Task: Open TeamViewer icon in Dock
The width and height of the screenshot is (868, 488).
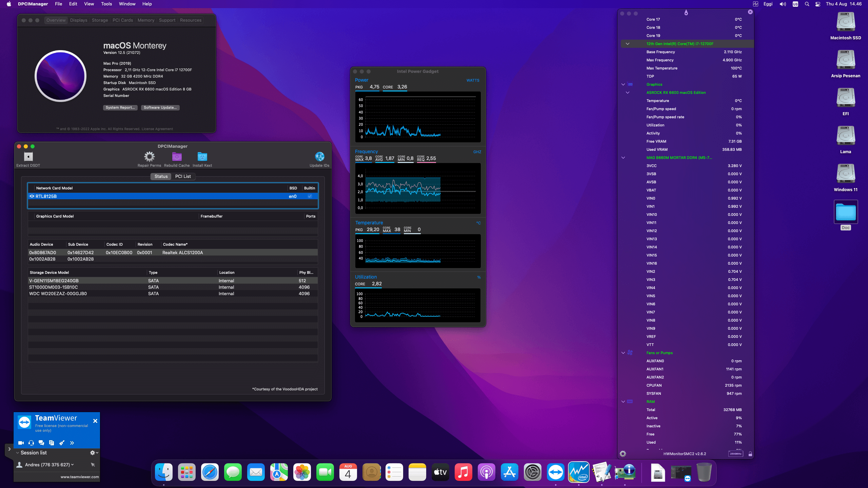Action: [x=556, y=472]
